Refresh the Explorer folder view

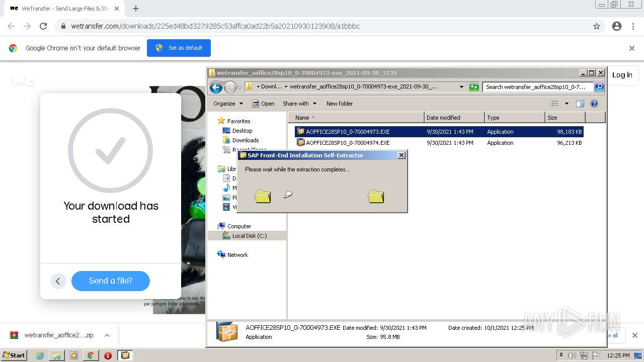(x=474, y=87)
